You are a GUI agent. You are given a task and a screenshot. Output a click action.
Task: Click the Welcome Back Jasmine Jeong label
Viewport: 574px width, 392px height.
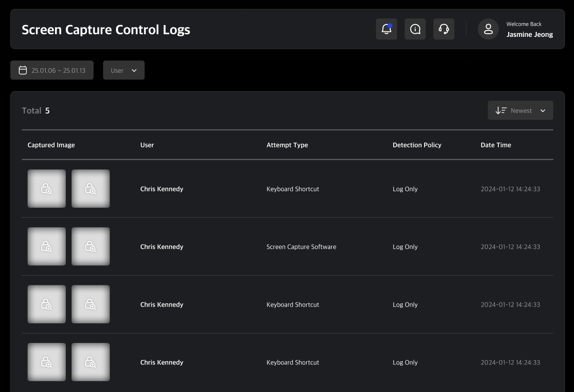[x=530, y=29]
